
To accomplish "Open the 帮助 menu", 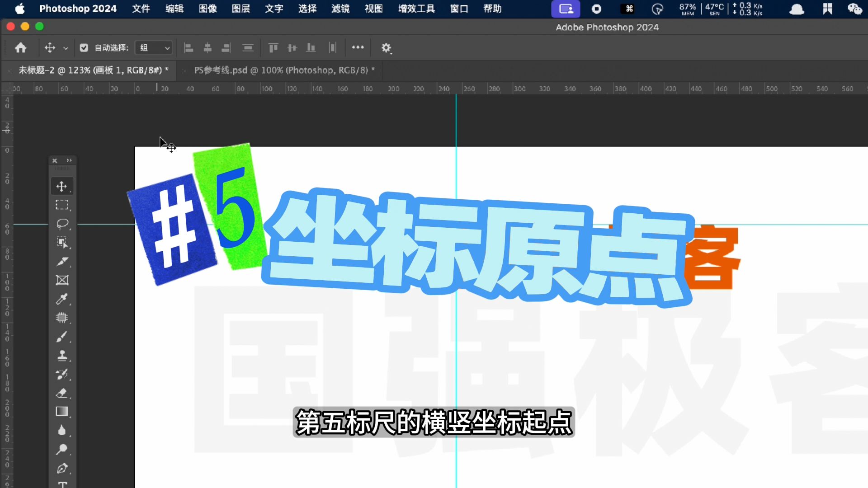I will click(493, 9).
